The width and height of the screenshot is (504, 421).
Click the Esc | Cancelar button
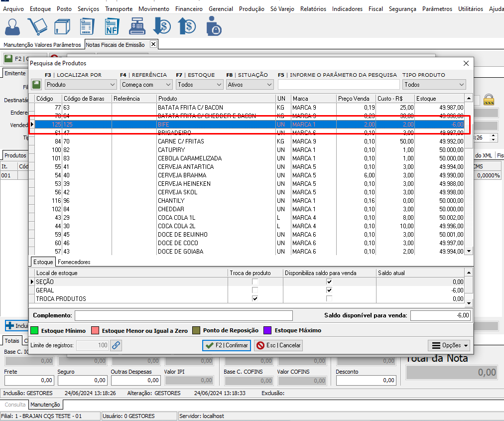pyautogui.click(x=278, y=345)
